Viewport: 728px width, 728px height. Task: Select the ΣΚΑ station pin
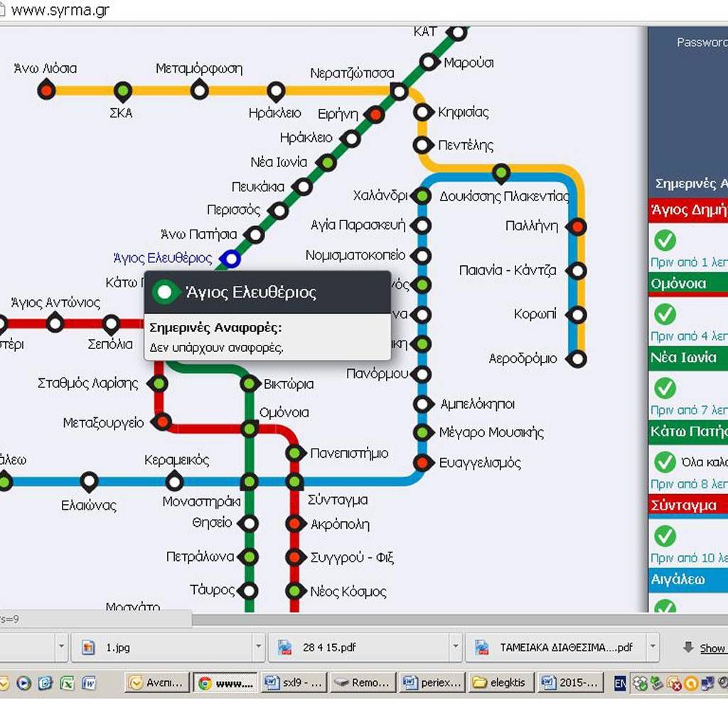pyautogui.click(x=123, y=90)
